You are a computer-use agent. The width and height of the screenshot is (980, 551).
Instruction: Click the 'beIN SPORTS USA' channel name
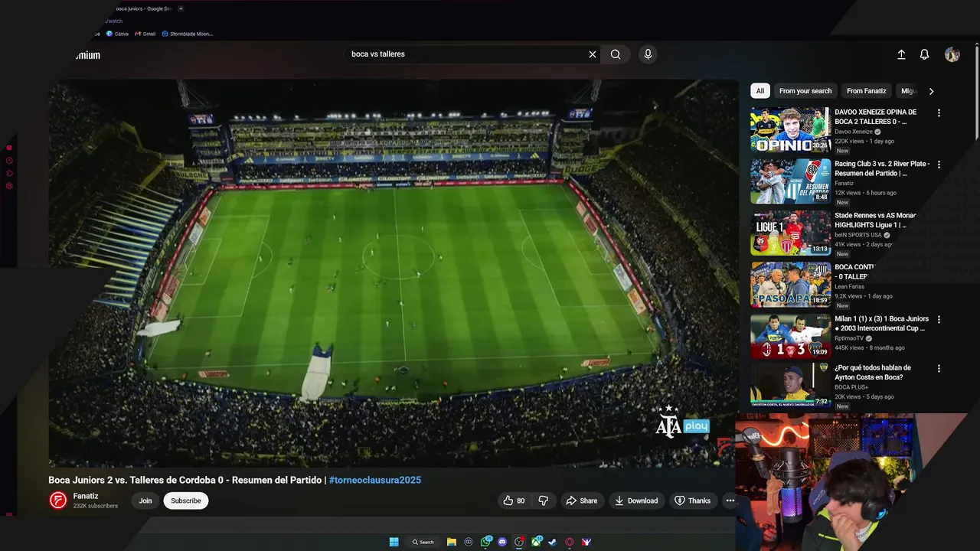(859, 235)
